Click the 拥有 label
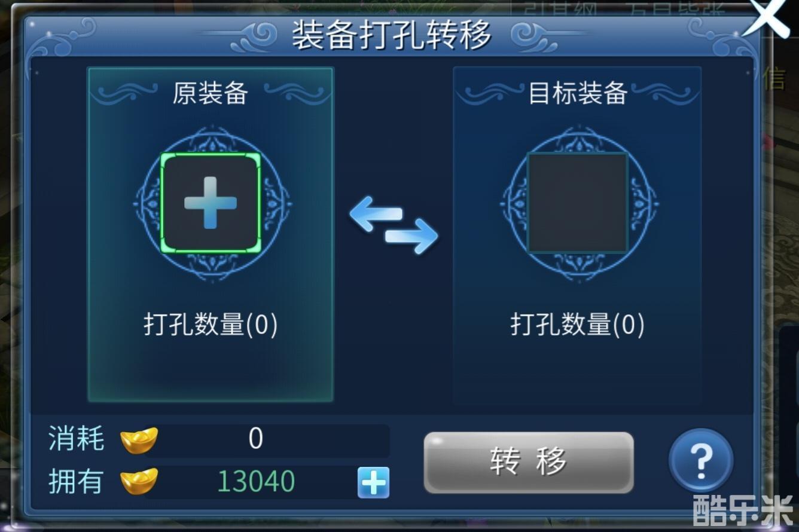799x532 pixels. 77,482
